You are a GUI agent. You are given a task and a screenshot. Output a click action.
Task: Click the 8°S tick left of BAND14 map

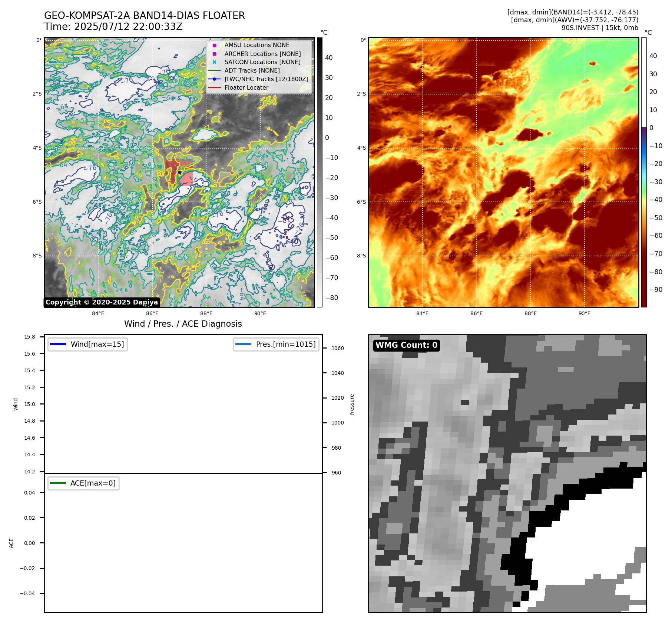[37, 256]
